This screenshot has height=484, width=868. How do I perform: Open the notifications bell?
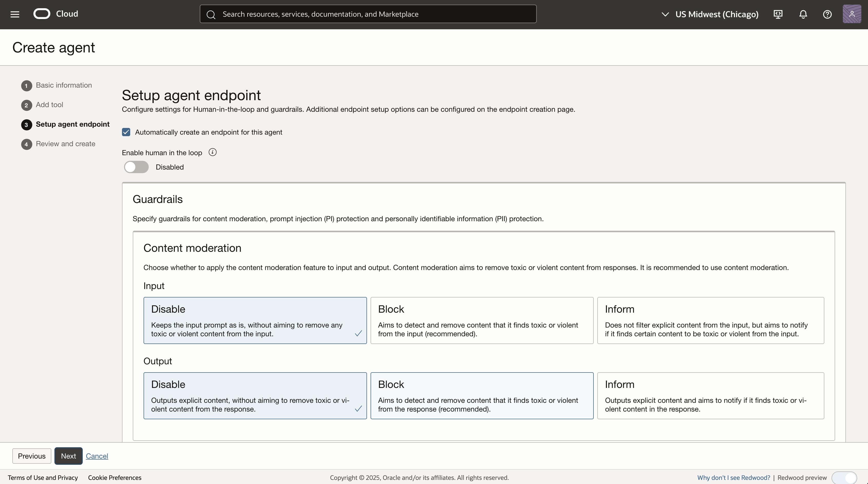click(803, 14)
